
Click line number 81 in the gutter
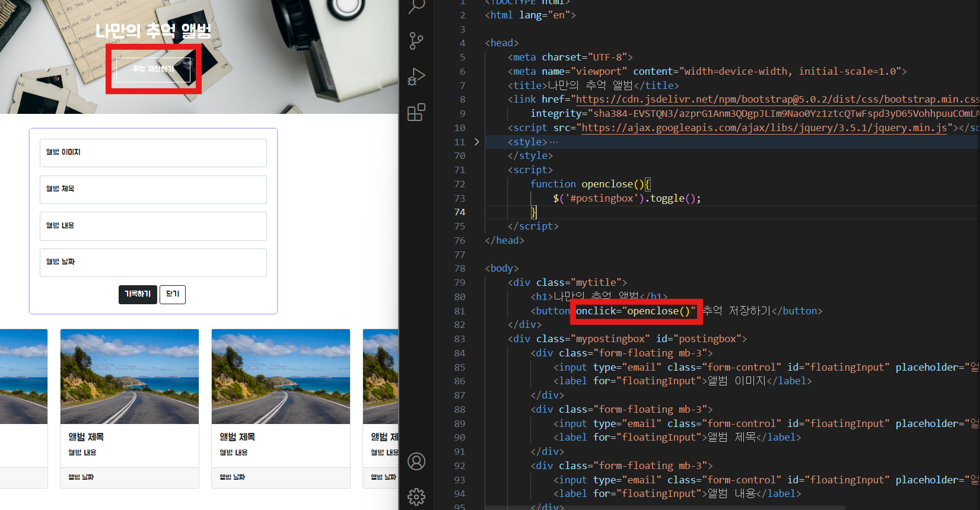pos(460,311)
